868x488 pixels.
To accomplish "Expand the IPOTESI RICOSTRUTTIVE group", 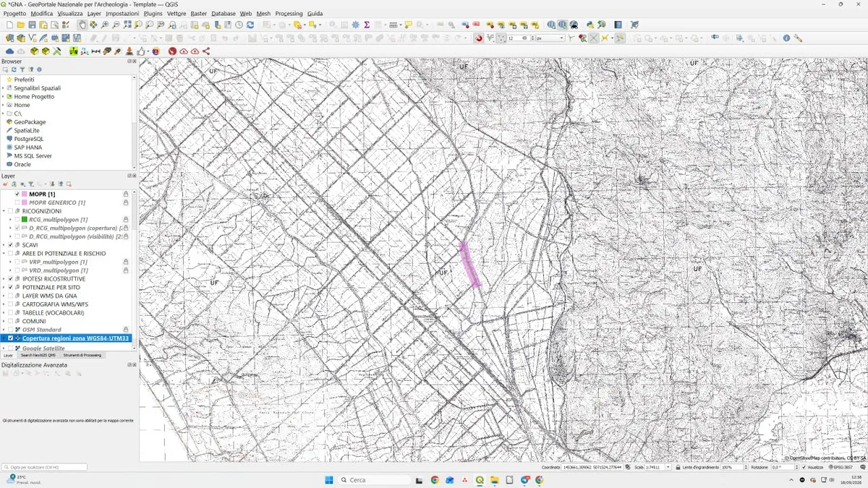I will pyautogui.click(x=4, y=279).
